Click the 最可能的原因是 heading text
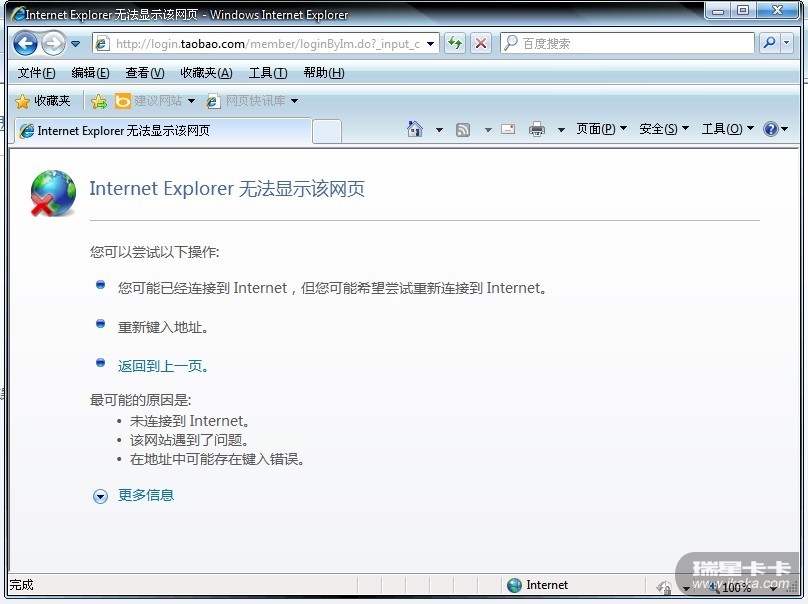 [141, 400]
